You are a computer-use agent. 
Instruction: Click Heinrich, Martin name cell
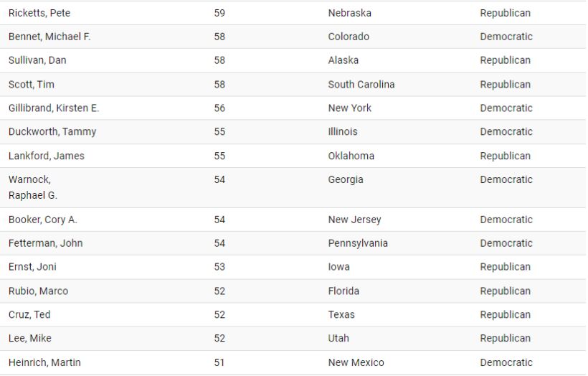point(44,362)
